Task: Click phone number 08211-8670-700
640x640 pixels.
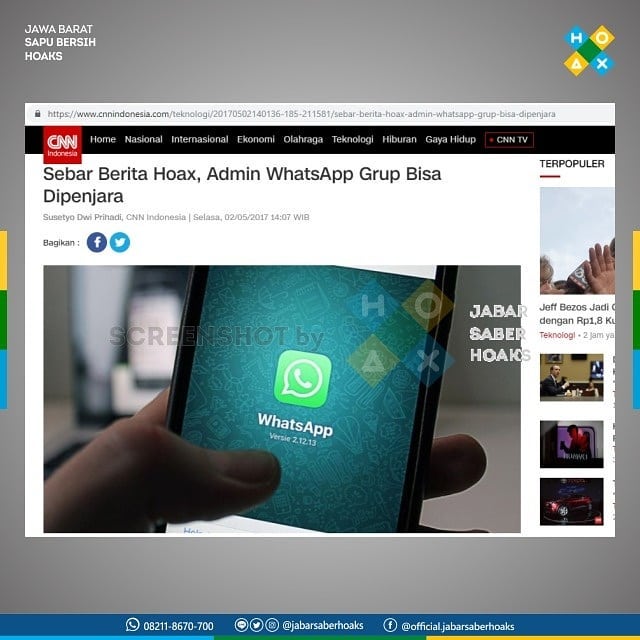Action: tap(178, 626)
